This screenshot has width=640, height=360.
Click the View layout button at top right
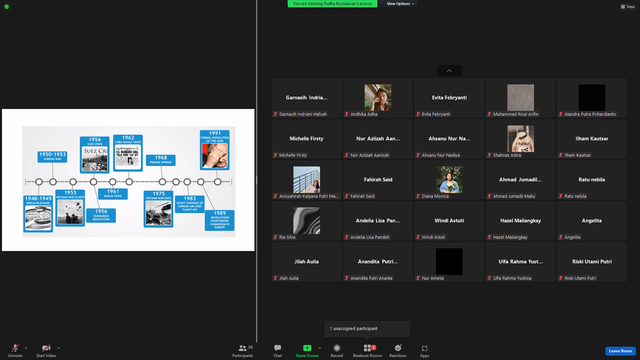coord(628,7)
